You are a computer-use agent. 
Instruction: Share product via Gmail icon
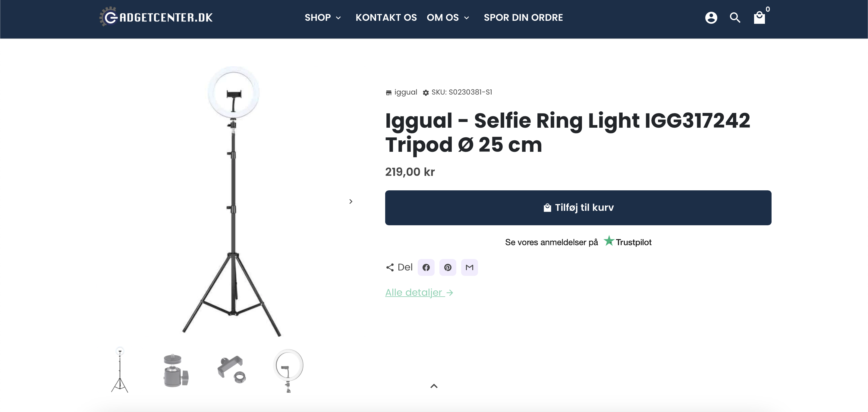tap(469, 267)
